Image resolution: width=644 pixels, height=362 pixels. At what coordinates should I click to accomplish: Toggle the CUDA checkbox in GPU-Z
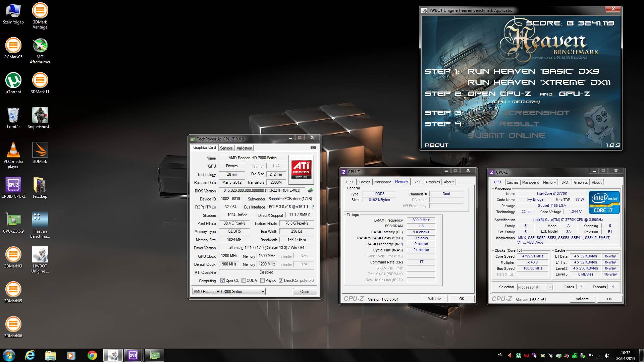[244, 281]
